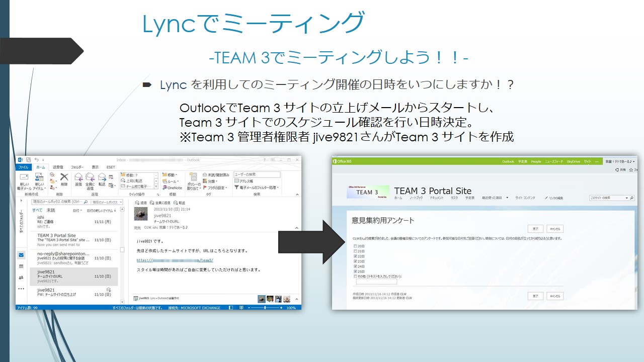Show more navigation options with the ellipsis

[x=21, y=289]
